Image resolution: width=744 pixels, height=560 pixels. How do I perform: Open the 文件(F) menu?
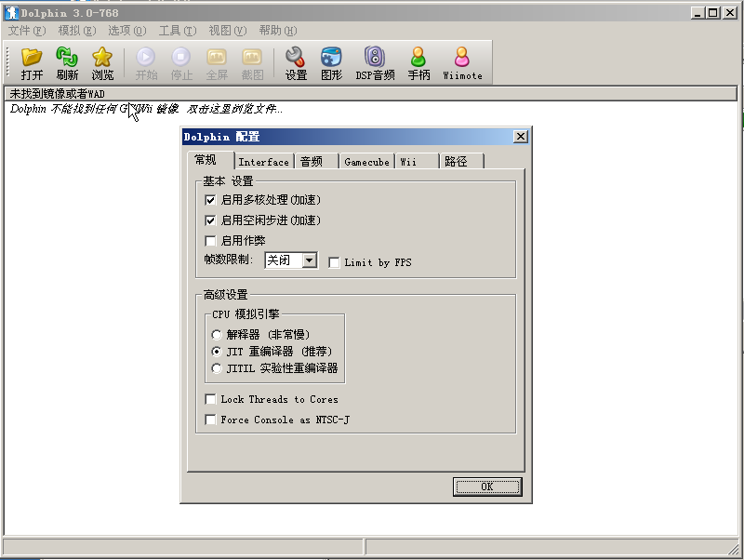(27, 31)
